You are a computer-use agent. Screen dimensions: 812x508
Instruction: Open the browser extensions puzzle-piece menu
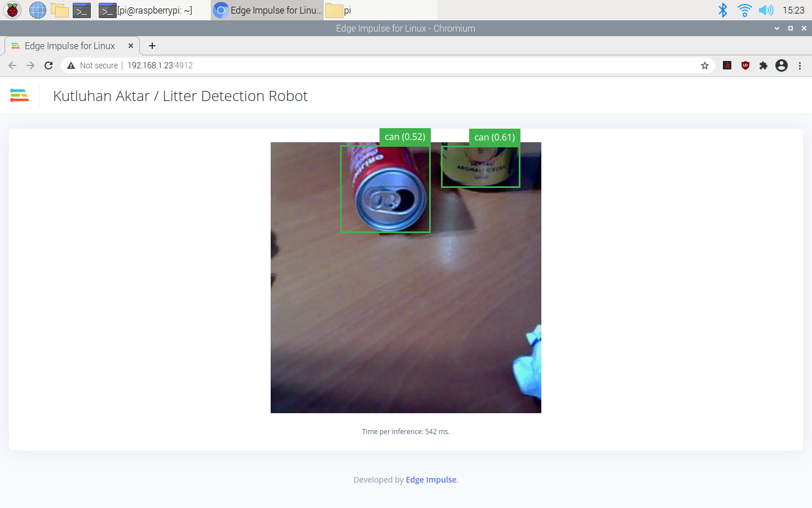[764, 65]
